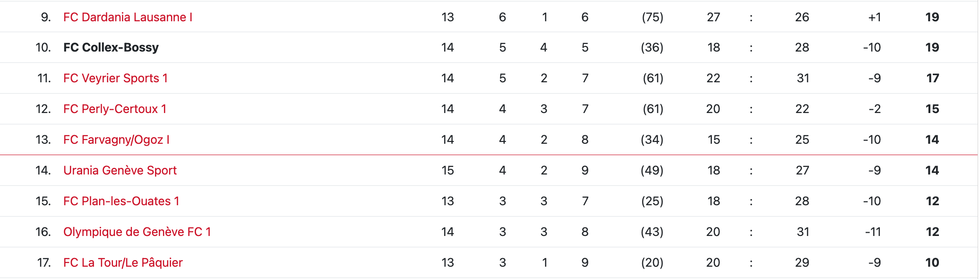Open FC Farvagny/Ogoz I team link
The width and height of the screenshot is (980, 279).
(116, 139)
